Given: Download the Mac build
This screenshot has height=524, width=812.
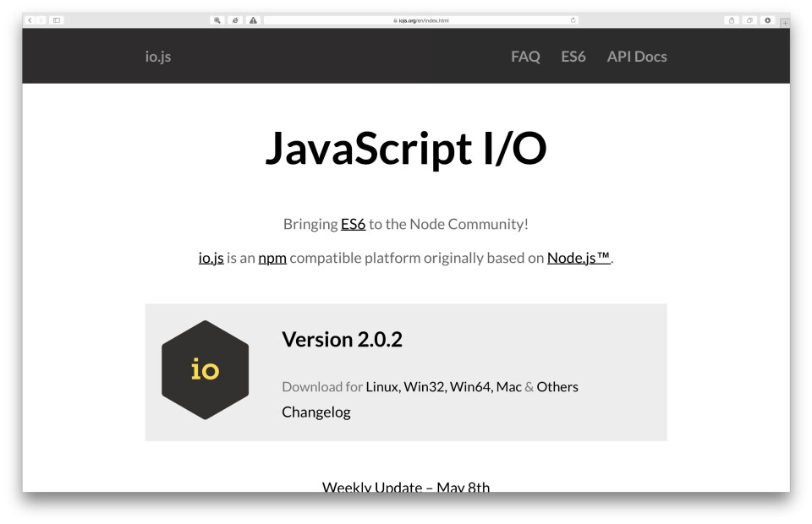Looking at the screenshot, I should 508,387.
